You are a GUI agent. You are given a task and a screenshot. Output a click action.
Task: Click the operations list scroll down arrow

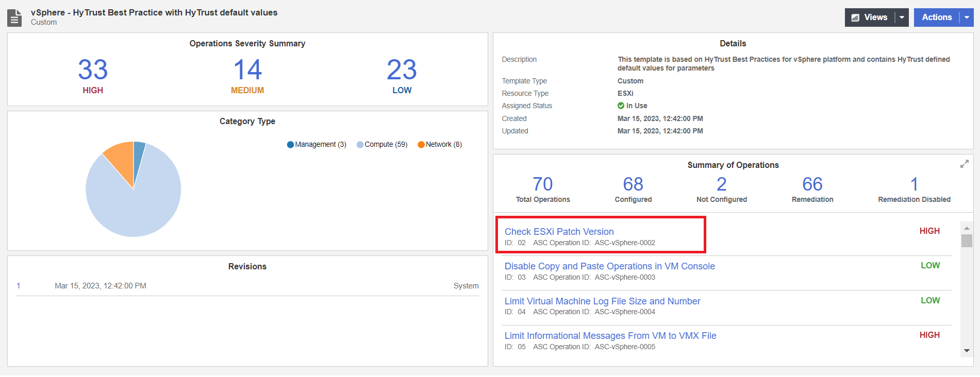point(967,351)
